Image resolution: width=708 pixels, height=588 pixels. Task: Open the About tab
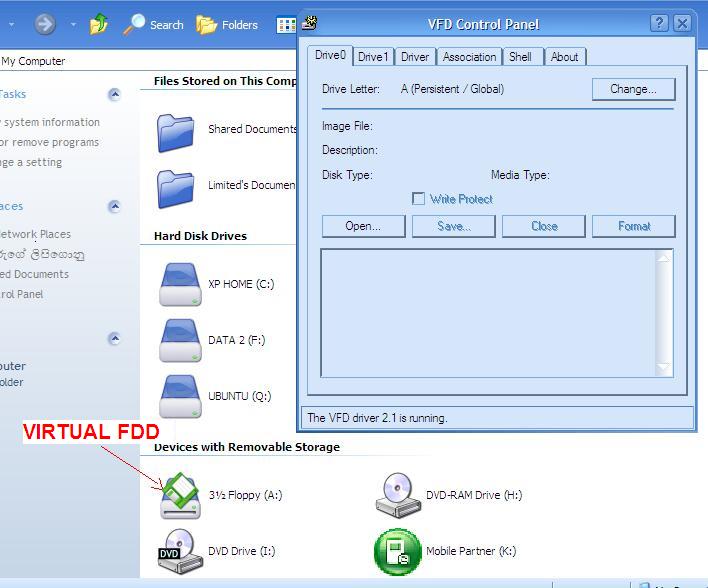[x=564, y=57]
